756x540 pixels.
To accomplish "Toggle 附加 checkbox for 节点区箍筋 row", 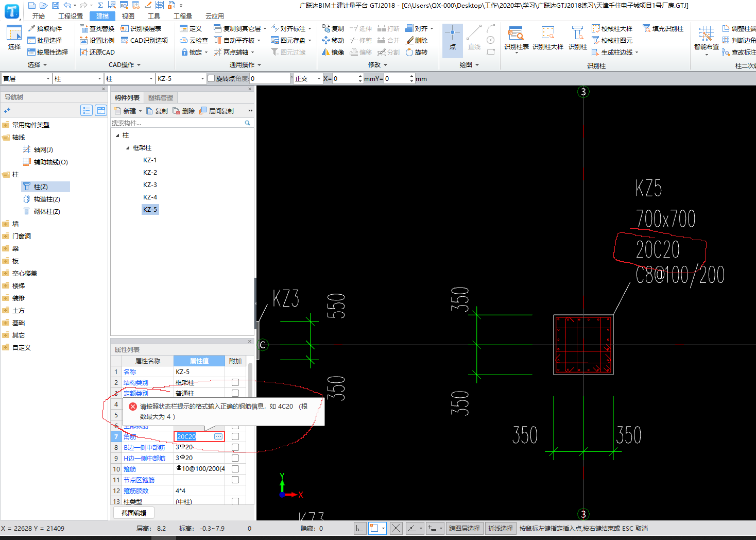I will click(235, 480).
